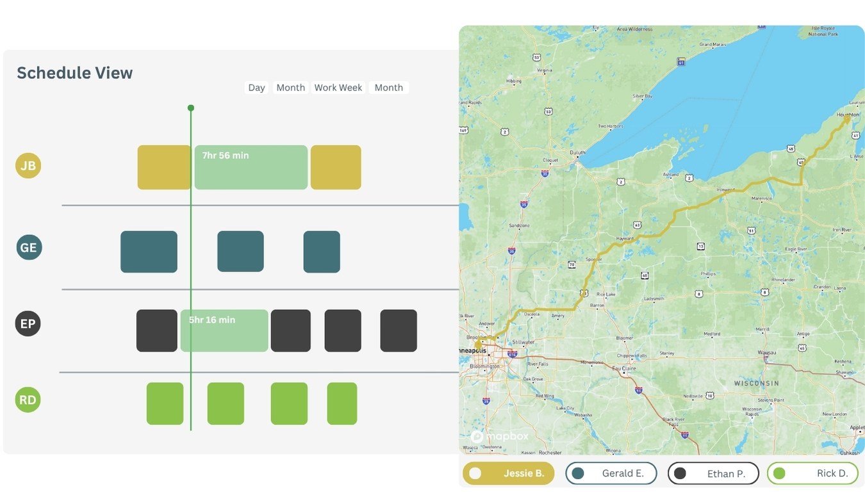
Task: Switch to Day view
Action: [x=256, y=88]
